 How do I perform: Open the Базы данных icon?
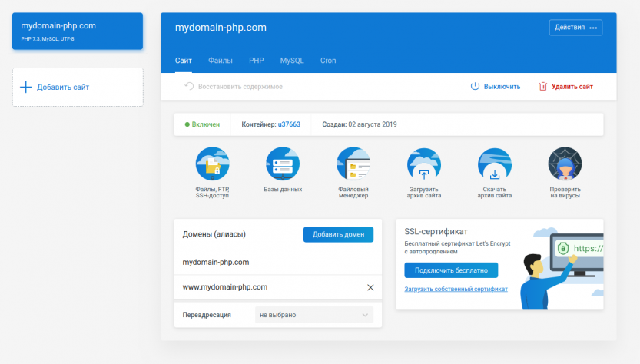click(283, 164)
